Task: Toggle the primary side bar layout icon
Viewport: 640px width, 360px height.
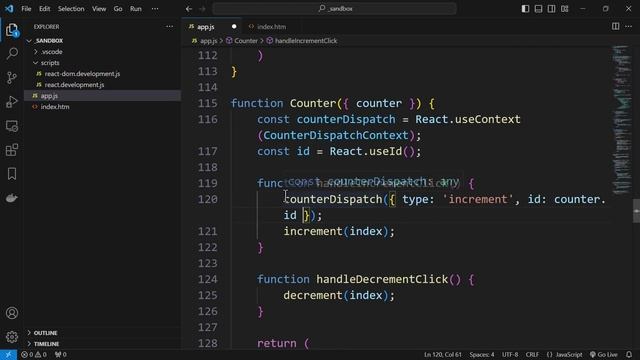Action: tap(525, 9)
